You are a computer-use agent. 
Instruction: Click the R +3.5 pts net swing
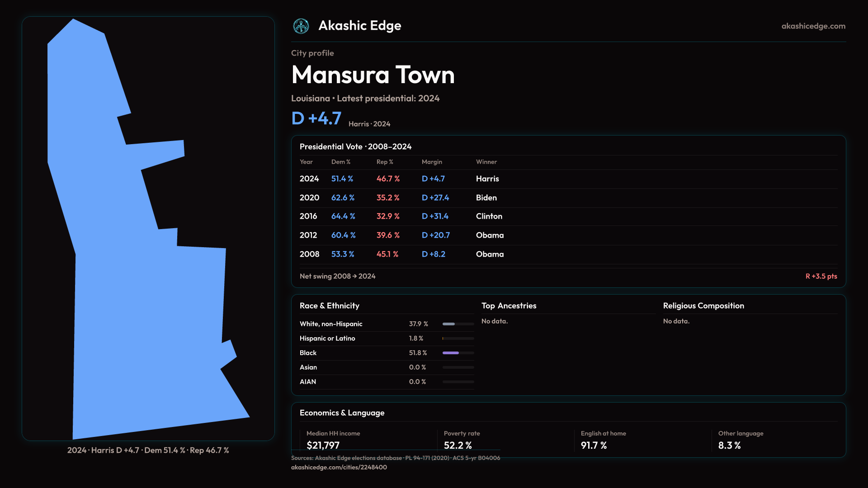[x=821, y=276]
